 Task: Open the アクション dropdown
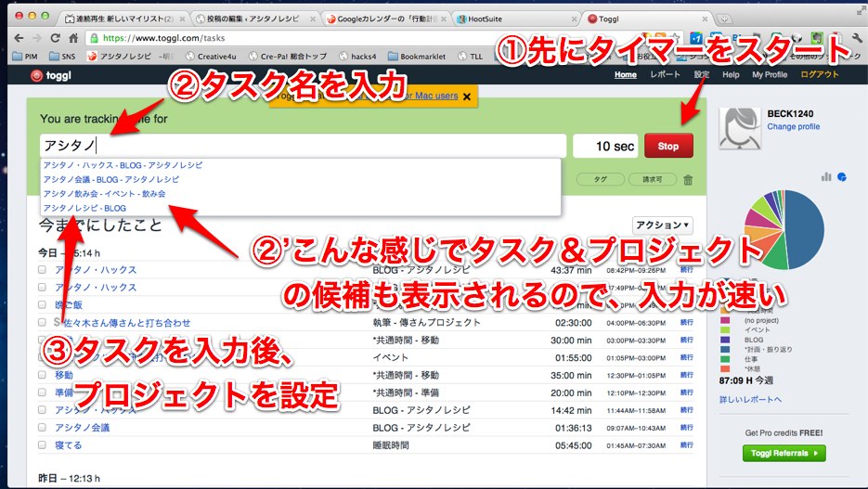[x=663, y=225]
